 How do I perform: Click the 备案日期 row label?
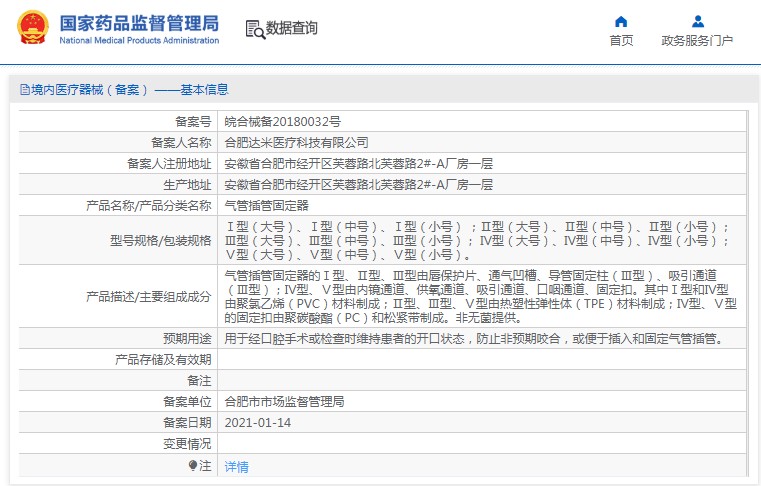click(x=187, y=422)
